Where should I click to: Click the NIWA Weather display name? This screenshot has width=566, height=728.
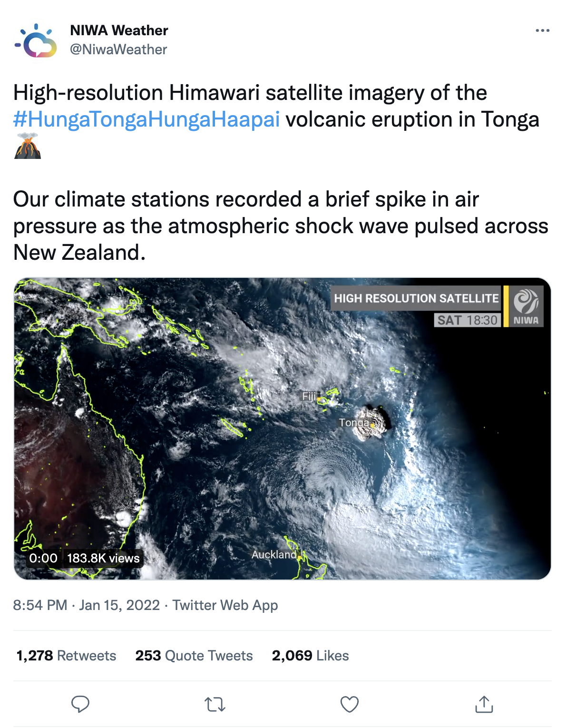coord(119,30)
